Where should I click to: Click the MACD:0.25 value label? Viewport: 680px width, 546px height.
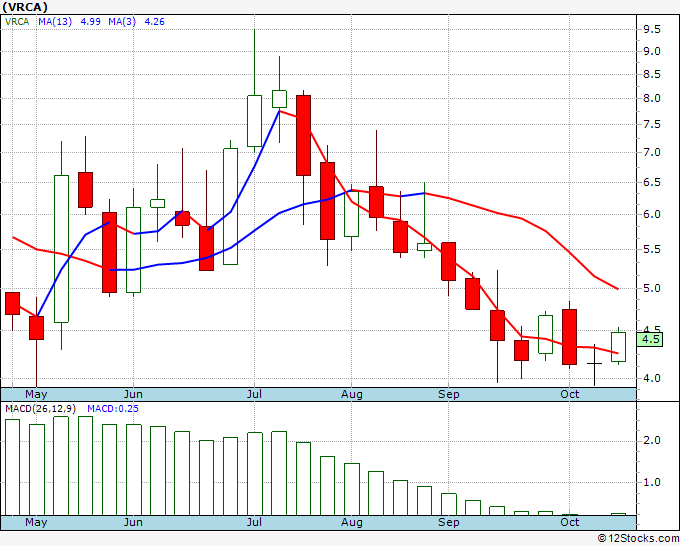pos(113,409)
